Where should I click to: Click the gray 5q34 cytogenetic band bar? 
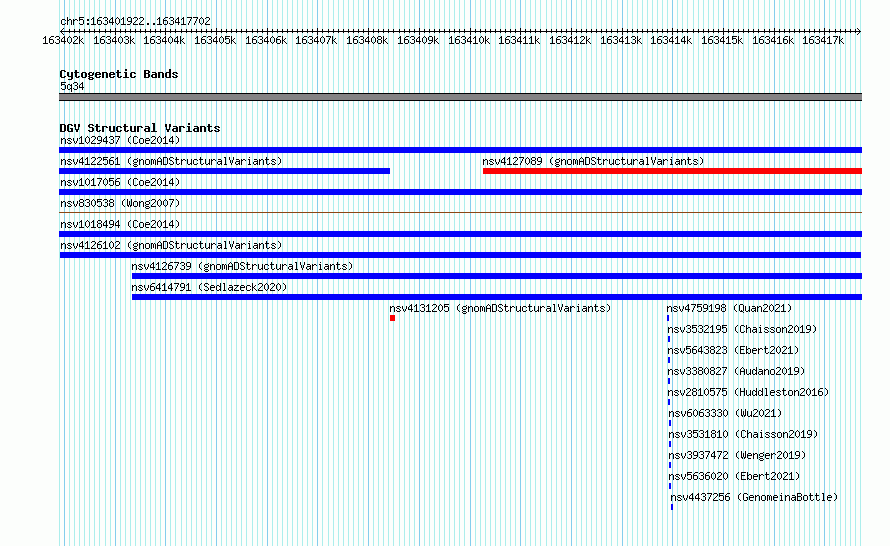[x=460, y=97]
